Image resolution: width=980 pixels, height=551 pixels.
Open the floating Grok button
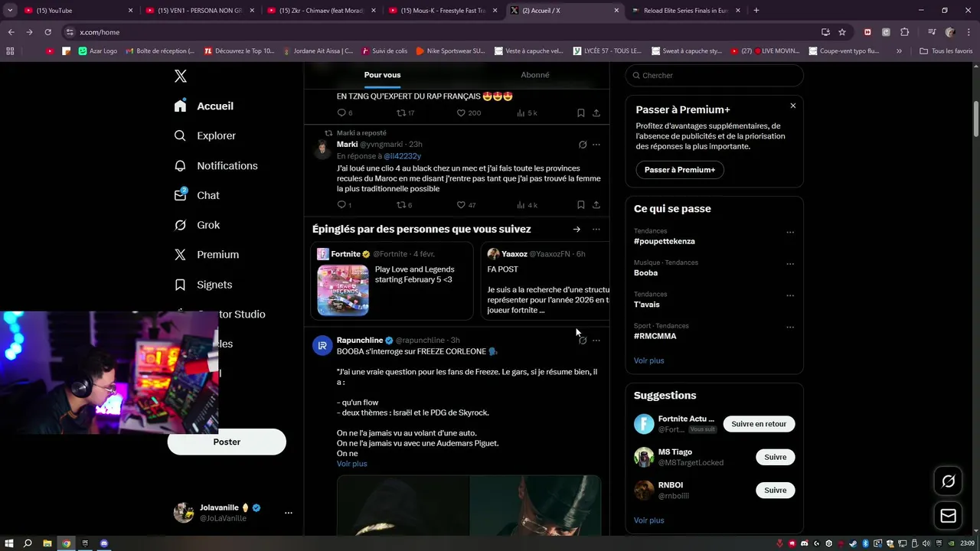[948, 481]
